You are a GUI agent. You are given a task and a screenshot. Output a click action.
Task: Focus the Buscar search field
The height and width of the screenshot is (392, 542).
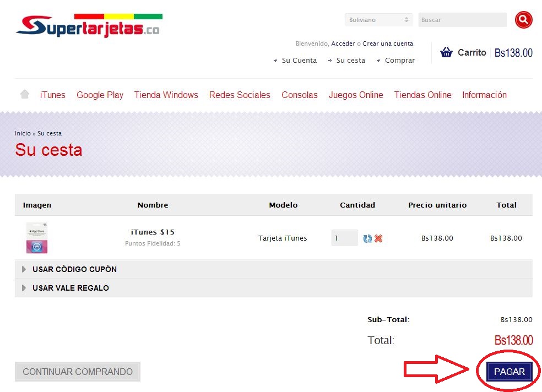pos(463,20)
